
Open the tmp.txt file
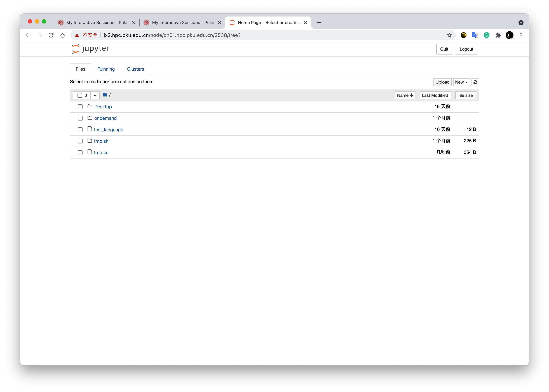coord(101,153)
